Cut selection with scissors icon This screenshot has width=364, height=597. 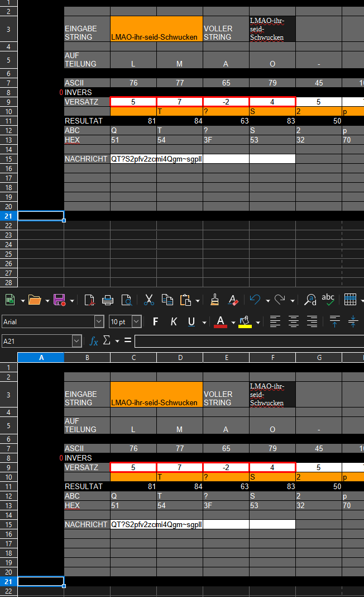(149, 300)
